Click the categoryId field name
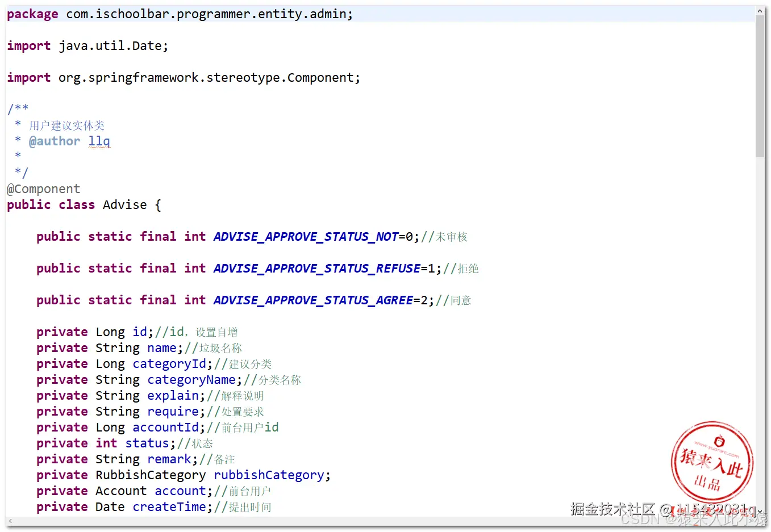 pyautogui.click(x=169, y=364)
